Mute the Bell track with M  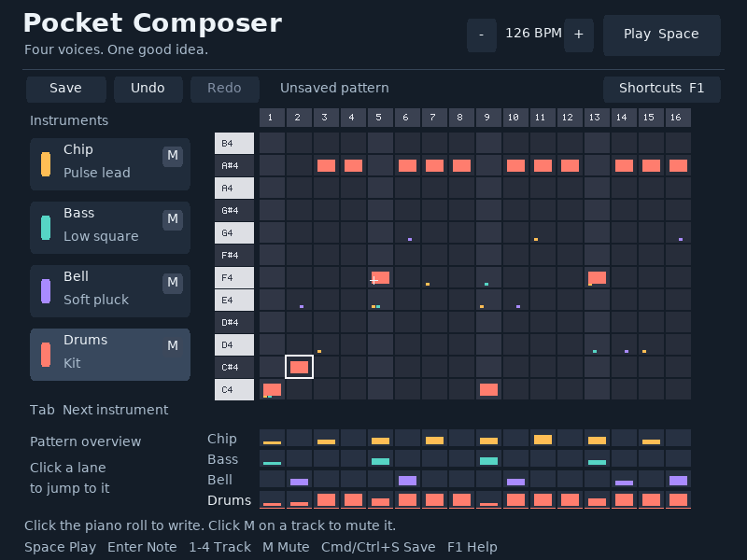pos(173,283)
